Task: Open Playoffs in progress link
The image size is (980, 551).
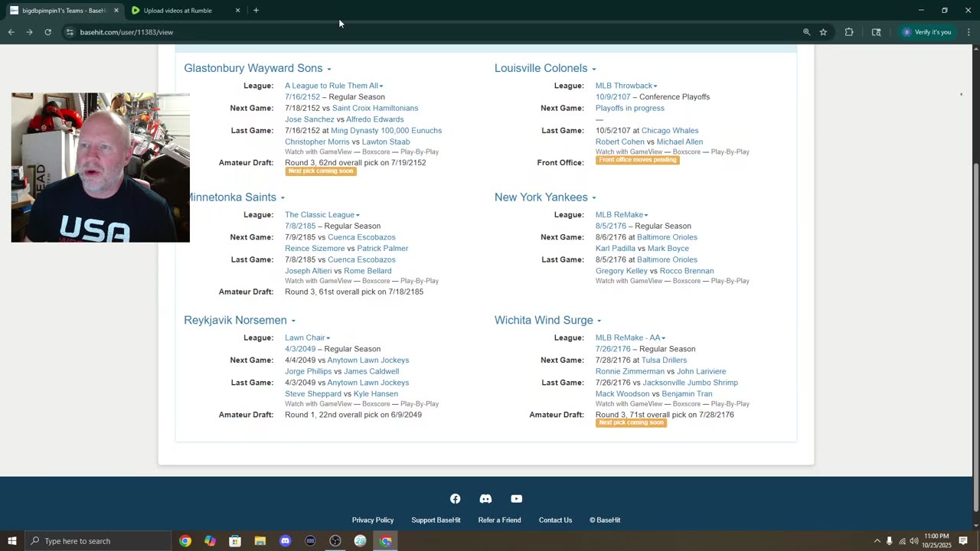Action: pos(630,109)
